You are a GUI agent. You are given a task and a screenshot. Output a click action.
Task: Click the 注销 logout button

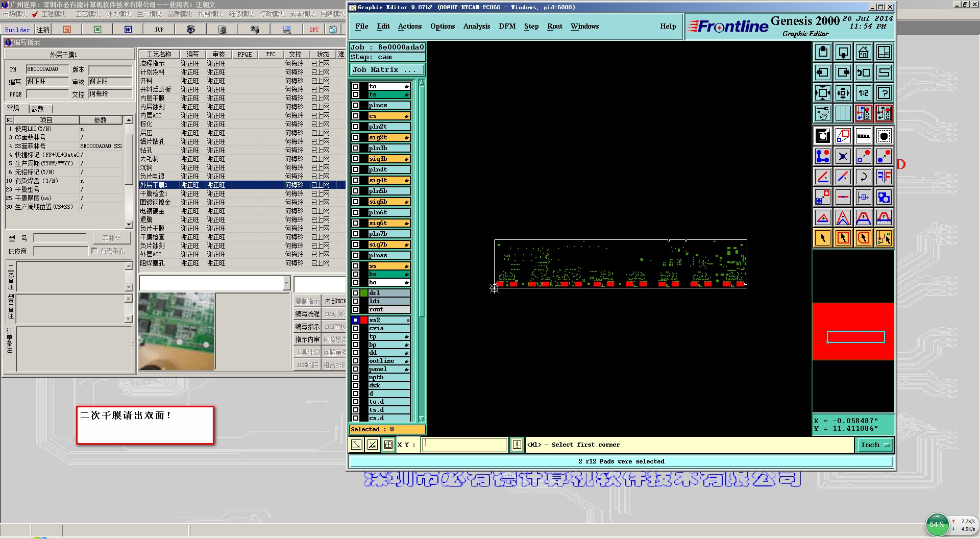[43, 30]
